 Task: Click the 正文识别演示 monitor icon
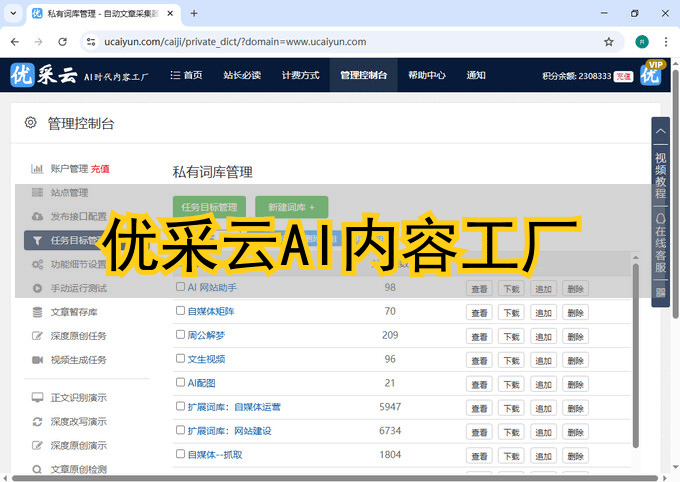point(37,397)
